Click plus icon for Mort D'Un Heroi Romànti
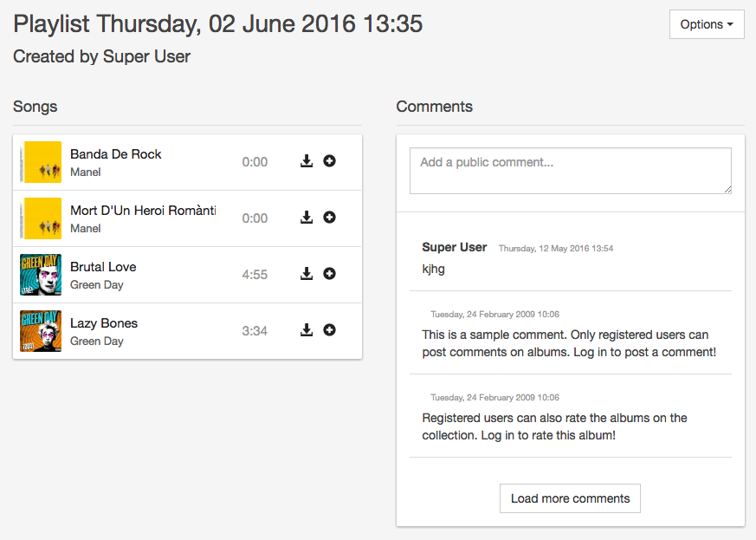The image size is (756, 540). pos(329,218)
